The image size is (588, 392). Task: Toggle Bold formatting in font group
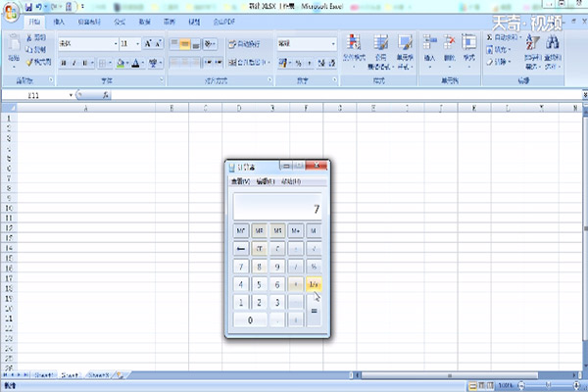[x=63, y=63]
